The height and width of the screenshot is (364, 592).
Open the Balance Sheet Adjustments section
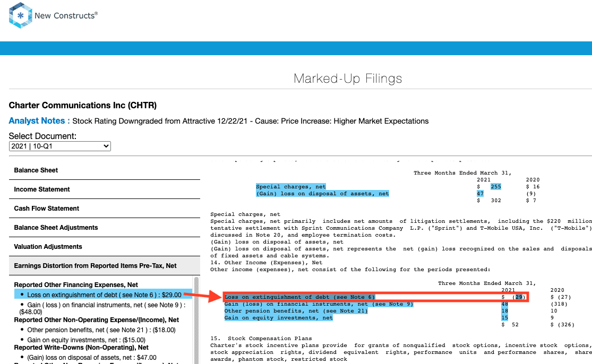pos(105,228)
